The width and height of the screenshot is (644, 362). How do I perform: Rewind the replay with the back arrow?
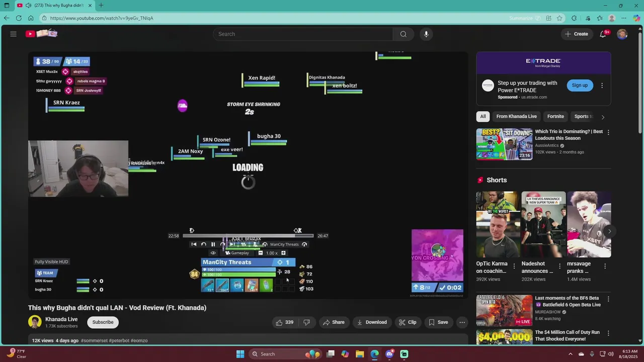coord(203,244)
